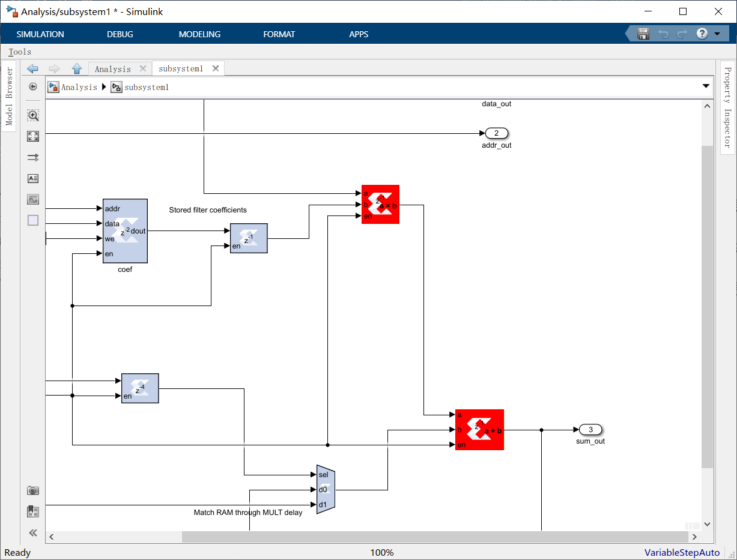
Task: Expand the breadcrumb path dropdown arrow
Action: click(706, 87)
